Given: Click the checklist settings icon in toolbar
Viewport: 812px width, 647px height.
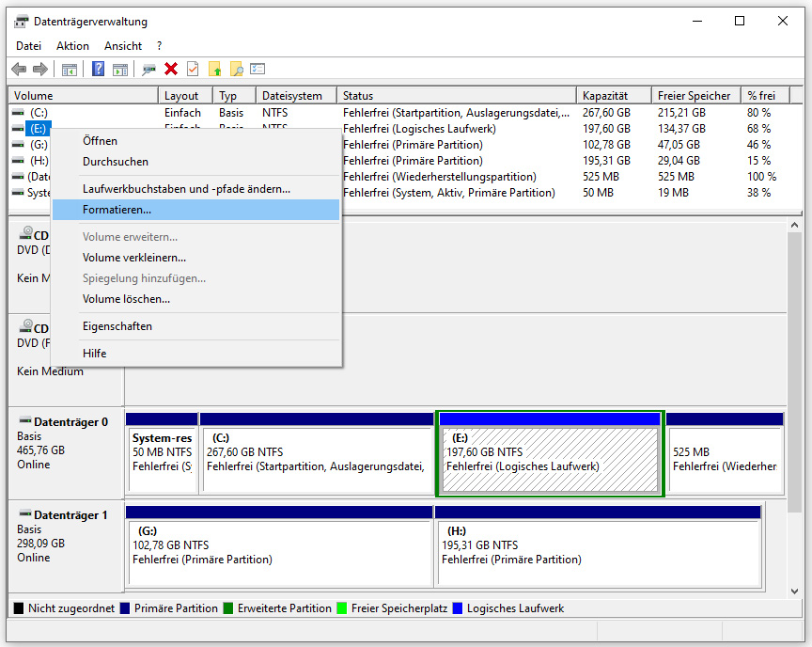Looking at the screenshot, I should 258,69.
